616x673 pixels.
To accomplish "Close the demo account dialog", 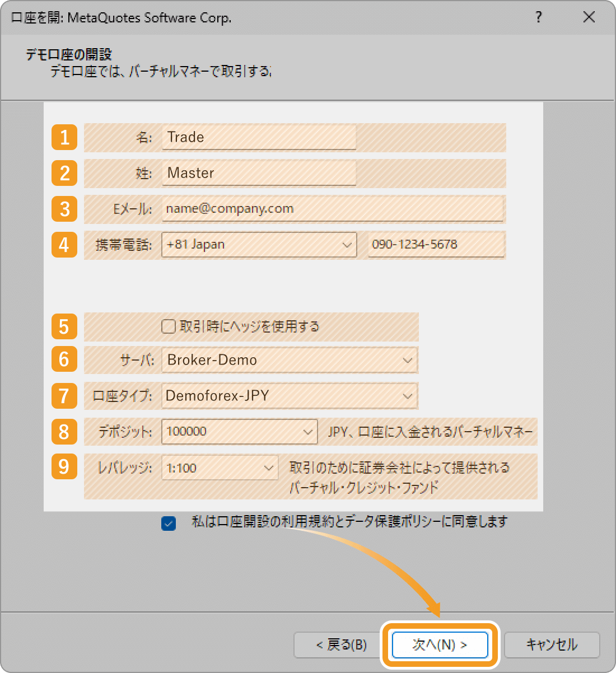I will [x=589, y=17].
